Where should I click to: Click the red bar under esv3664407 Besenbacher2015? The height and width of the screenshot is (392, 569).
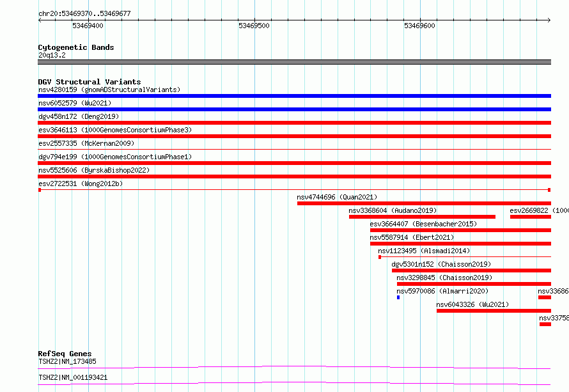click(460, 230)
